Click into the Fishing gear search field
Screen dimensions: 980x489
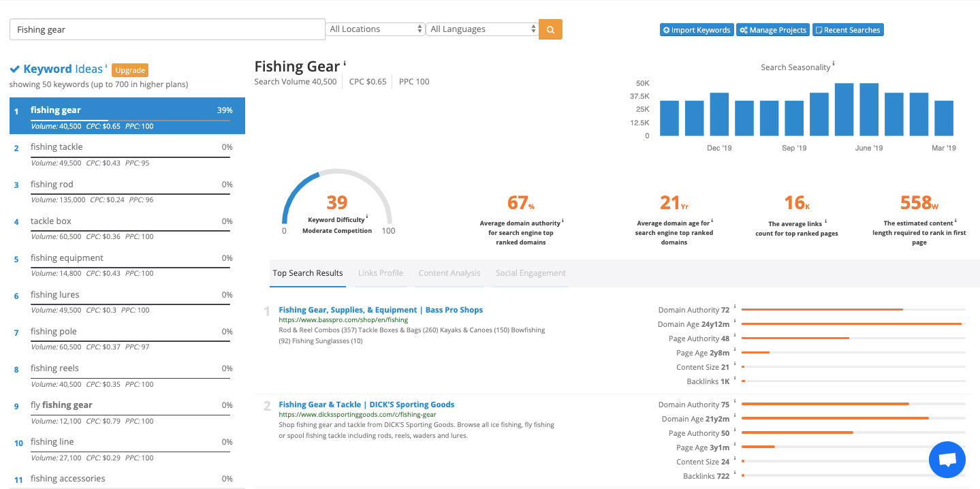(167, 29)
